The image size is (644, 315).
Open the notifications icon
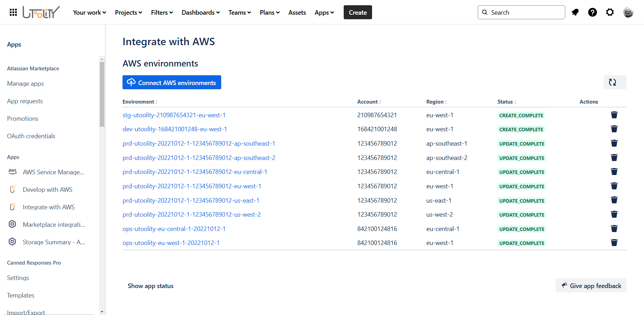575,12
